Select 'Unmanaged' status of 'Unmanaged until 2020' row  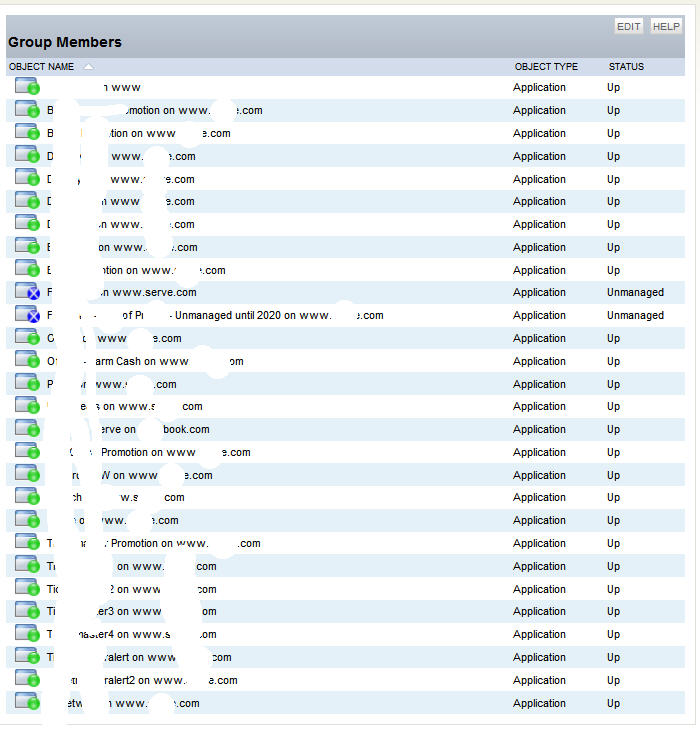(635, 315)
